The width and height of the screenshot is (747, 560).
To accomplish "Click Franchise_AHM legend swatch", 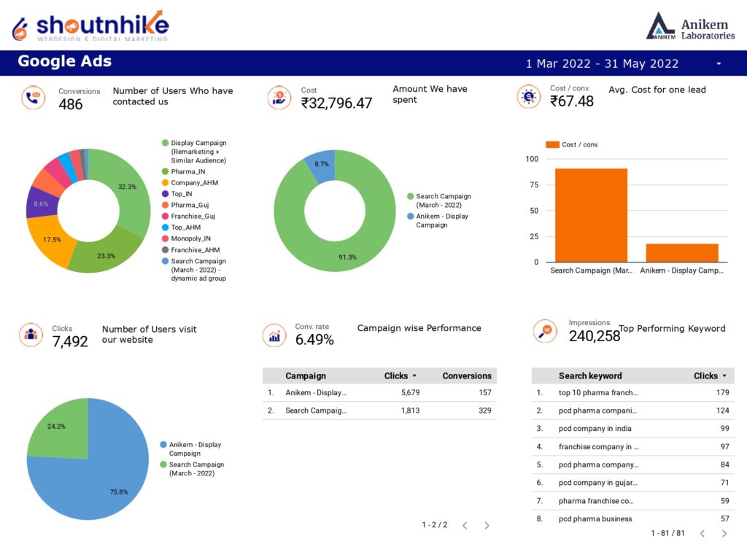I will [x=166, y=249].
